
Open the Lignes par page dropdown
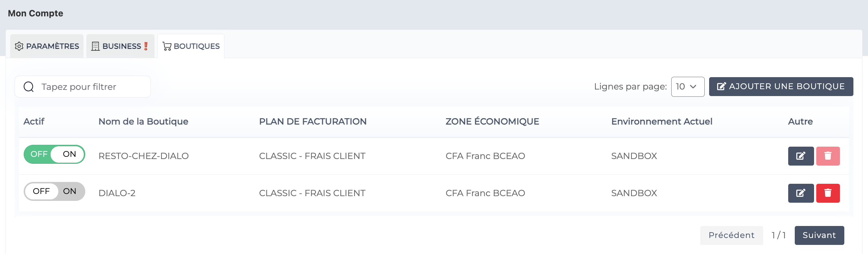click(x=687, y=87)
